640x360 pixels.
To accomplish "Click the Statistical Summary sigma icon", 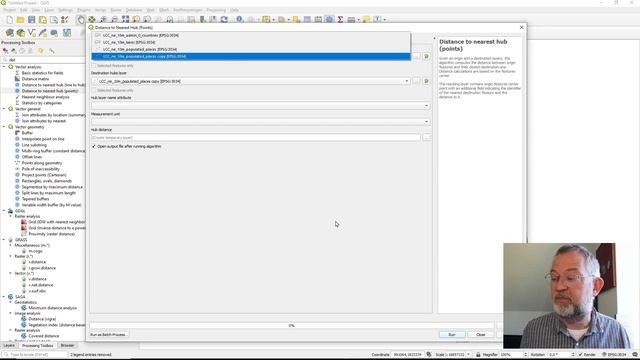I will tap(340, 20).
